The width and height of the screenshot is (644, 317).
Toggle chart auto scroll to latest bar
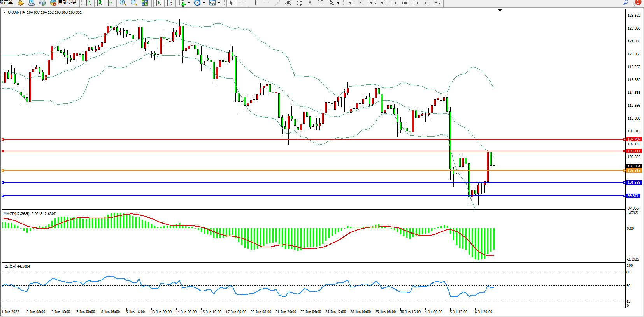[158, 3]
